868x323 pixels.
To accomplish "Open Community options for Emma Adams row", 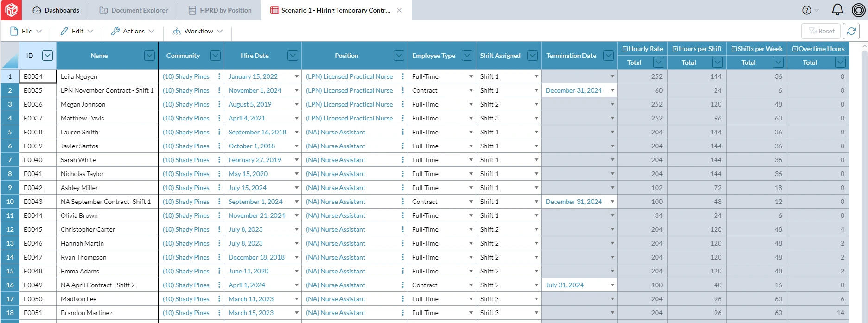I will [x=219, y=271].
